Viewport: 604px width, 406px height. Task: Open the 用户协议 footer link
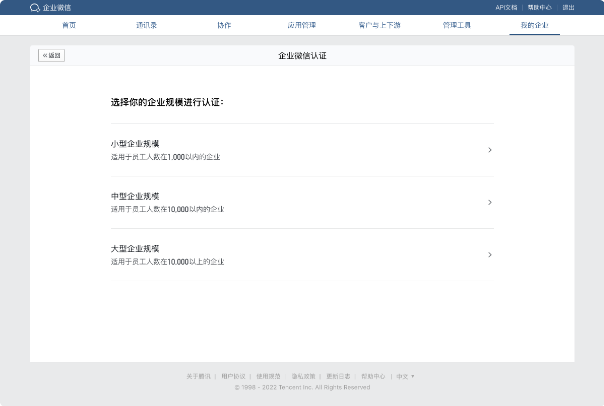(x=232, y=376)
